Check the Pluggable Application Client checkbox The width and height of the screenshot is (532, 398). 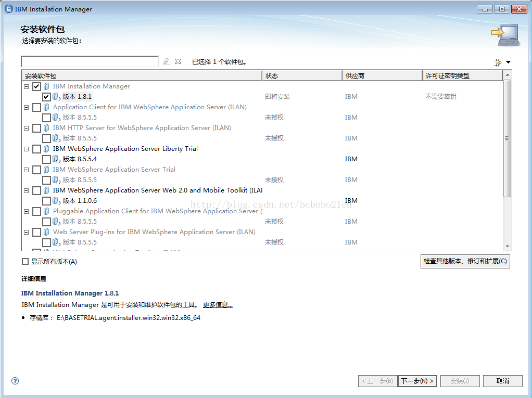coord(36,212)
